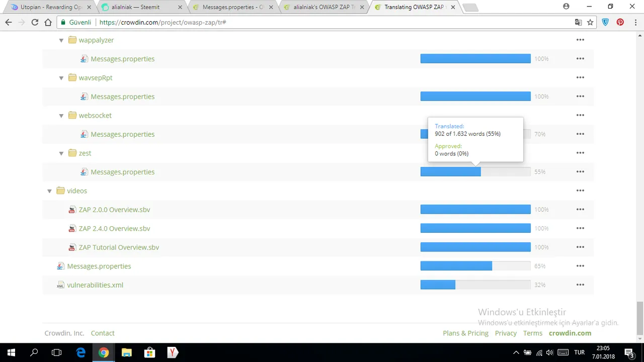644x362 pixels.
Task: Open options menu for wavsepRpt folder row
Action: pos(580,77)
